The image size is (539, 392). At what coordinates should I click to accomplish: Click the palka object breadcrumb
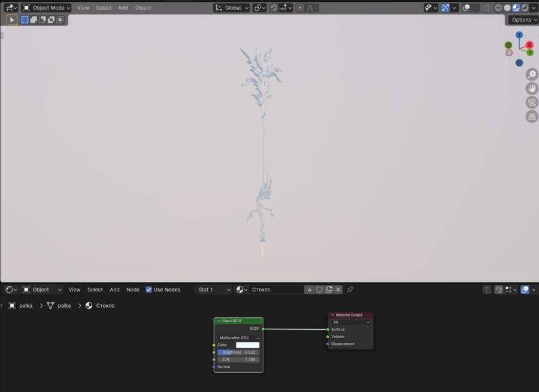pos(26,306)
